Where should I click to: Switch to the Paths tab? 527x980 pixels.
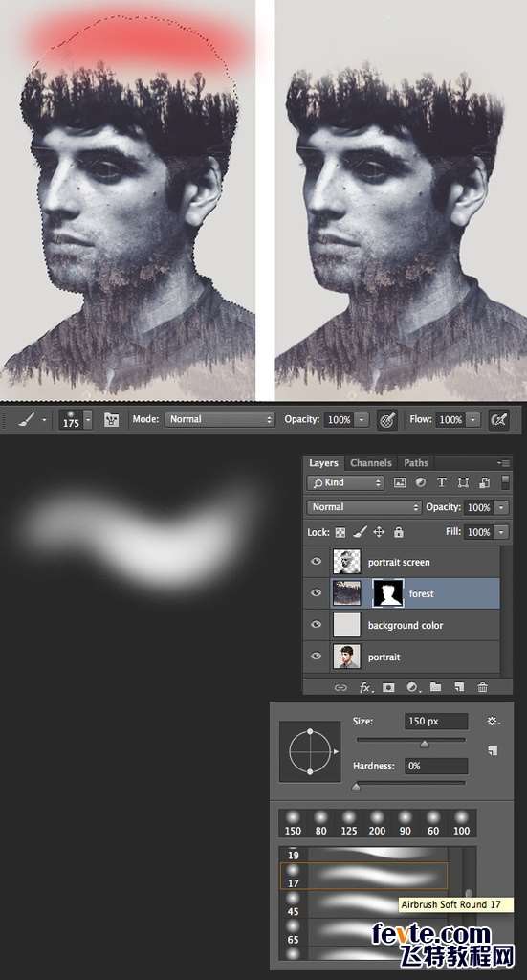point(416,462)
